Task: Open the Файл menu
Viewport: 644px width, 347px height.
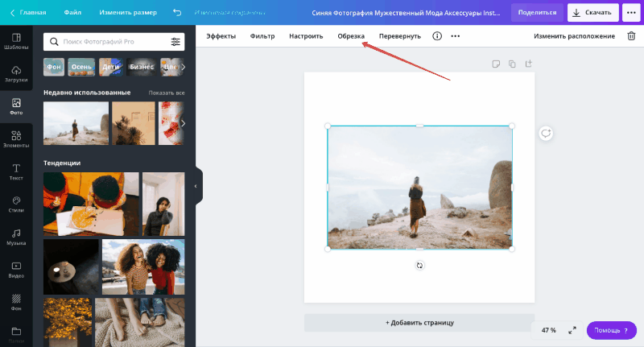Action: [x=72, y=13]
